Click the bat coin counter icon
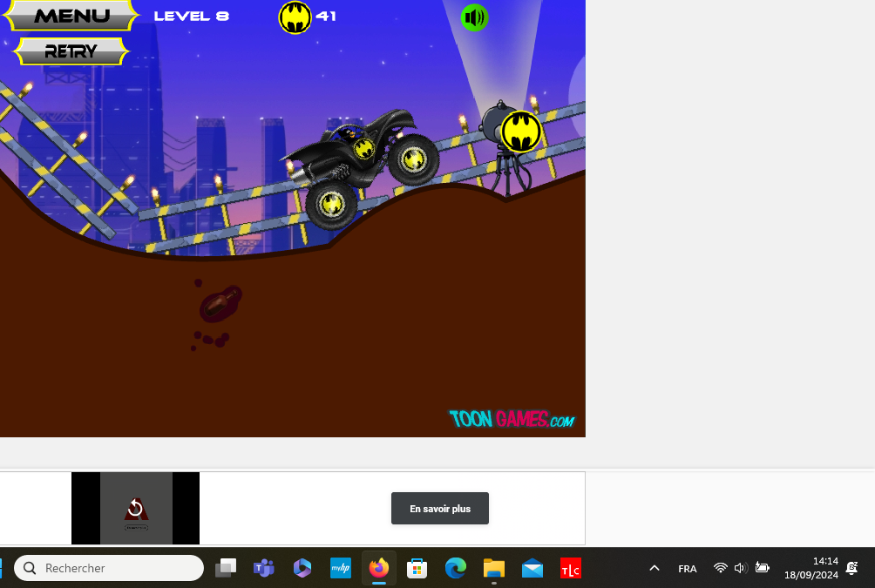Viewport: 875px width, 588px height. point(295,17)
